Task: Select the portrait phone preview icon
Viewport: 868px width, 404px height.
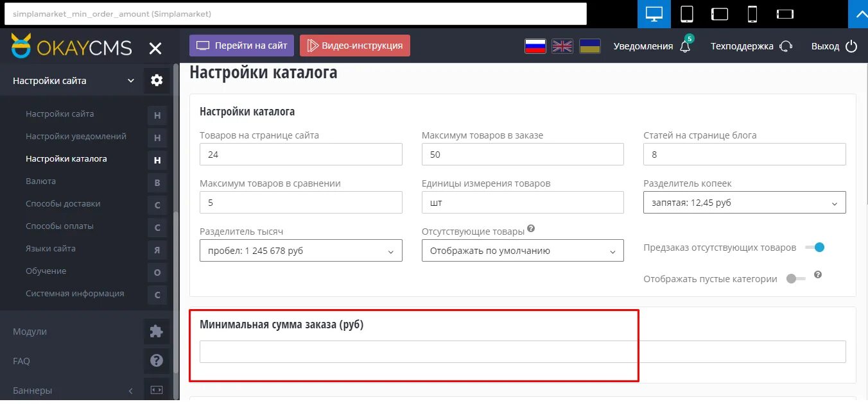Action: (x=752, y=13)
